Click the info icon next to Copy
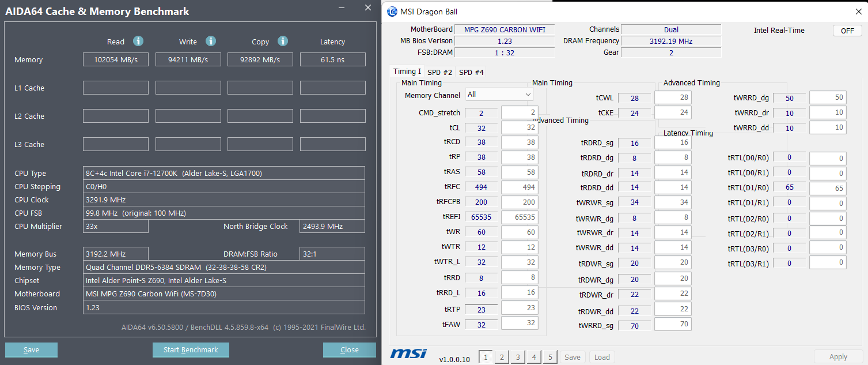This screenshot has width=868, height=365. pos(282,41)
